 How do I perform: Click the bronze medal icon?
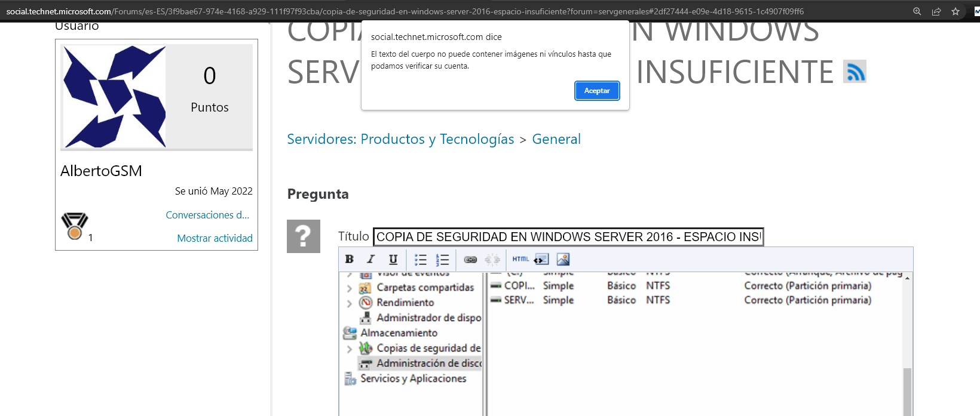point(75,226)
